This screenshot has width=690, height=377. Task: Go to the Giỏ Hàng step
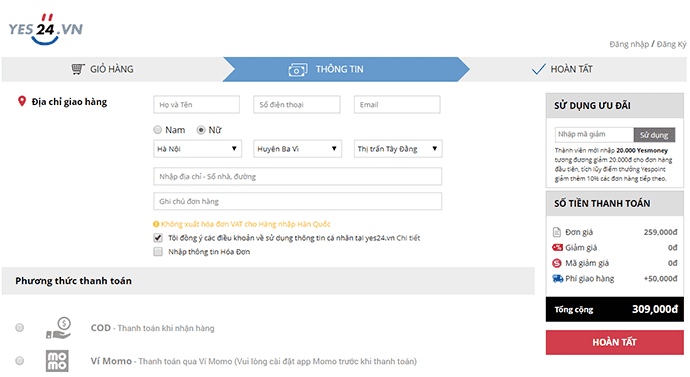(x=112, y=69)
